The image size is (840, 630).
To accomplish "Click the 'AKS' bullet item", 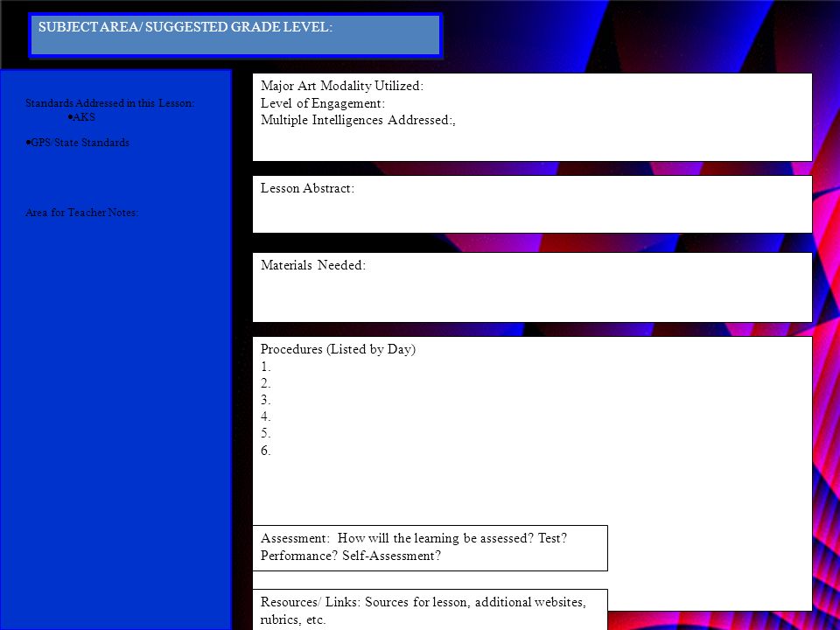I will [x=81, y=116].
